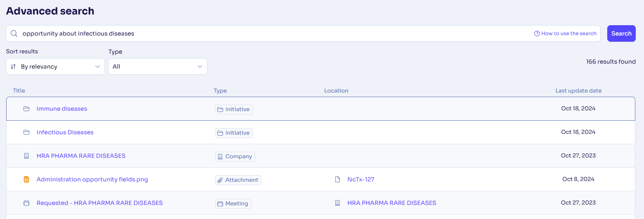Click the magnifying glass search icon
Viewport: 644px width, 219px height.
[x=14, y=33]
